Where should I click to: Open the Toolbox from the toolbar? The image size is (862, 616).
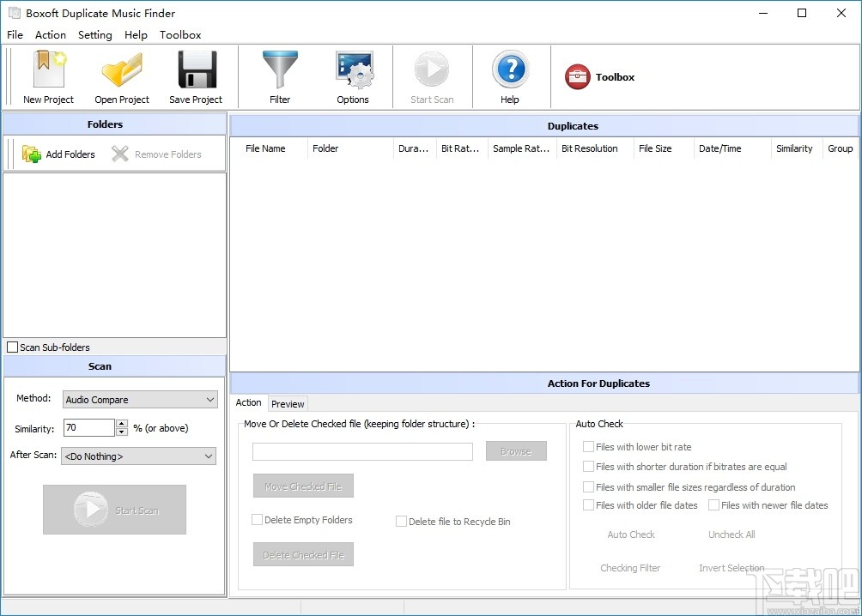click(x=599, y=76)
